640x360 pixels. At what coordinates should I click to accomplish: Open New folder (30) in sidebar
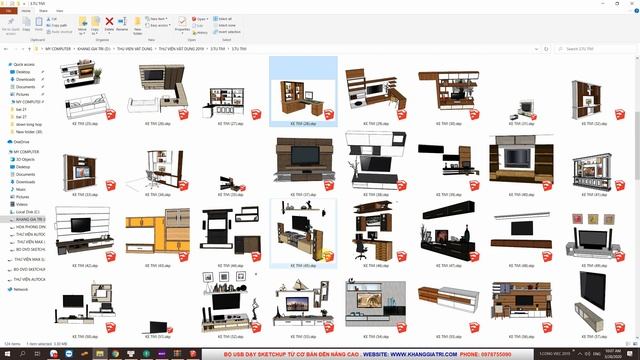[x=29, y=132]
